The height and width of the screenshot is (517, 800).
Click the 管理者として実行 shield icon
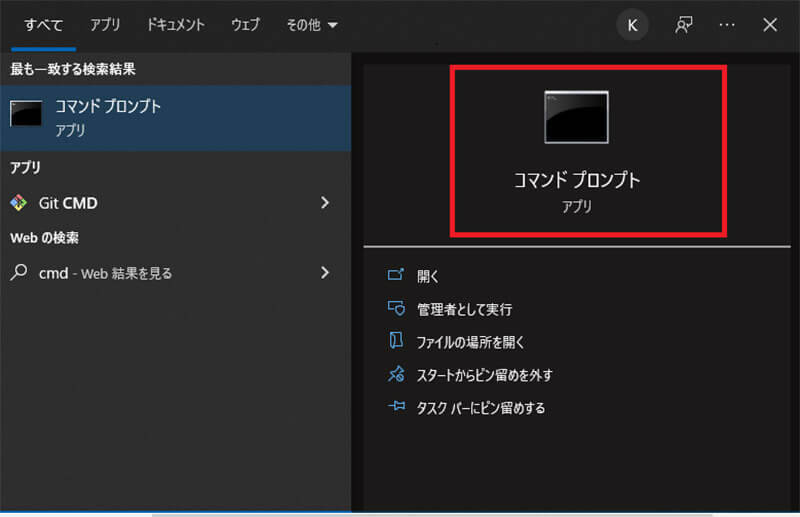[396, 309]
